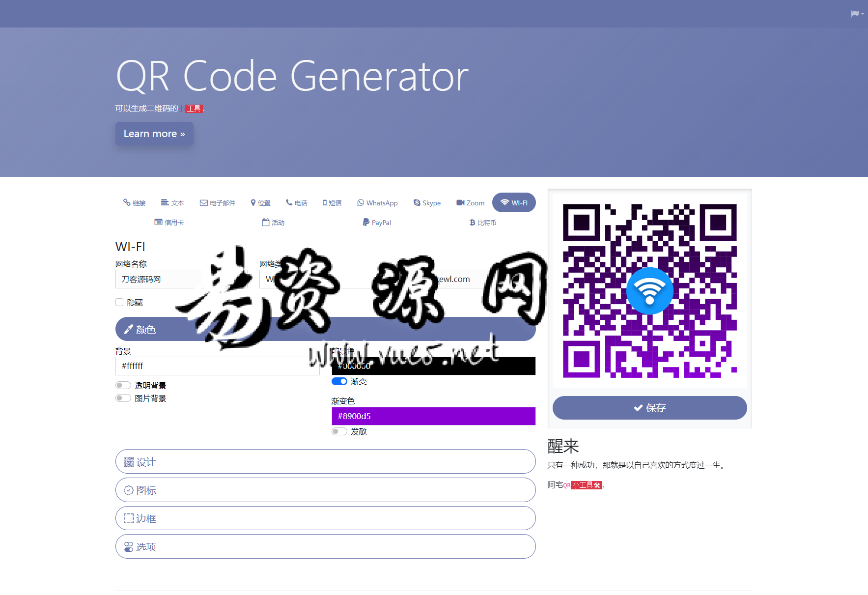
Task: Click the eyedropper icon in 颜色 header
Action: tap(129, 329)
